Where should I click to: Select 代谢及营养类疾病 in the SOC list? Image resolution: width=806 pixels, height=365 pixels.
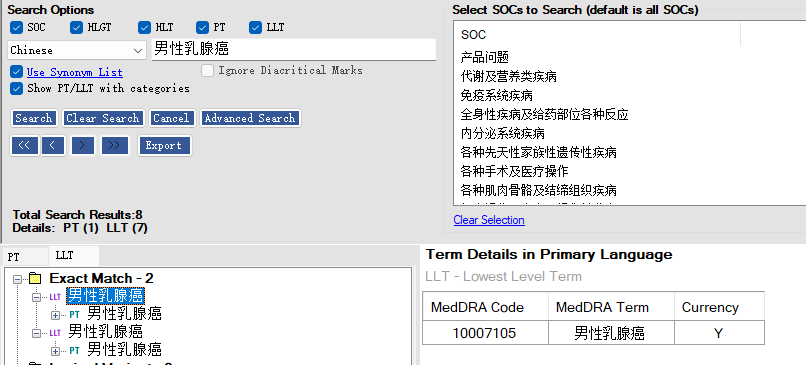pos(508,77)
